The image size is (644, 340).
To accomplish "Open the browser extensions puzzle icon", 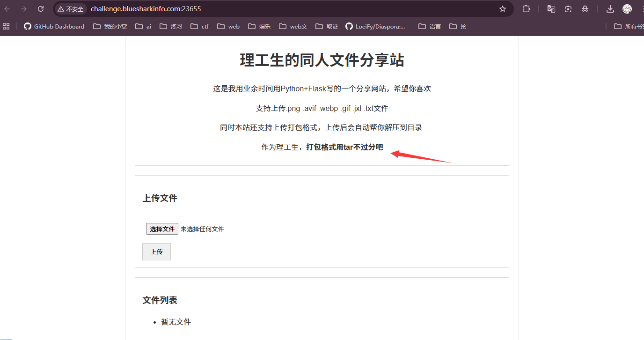I will (x=527, y=9).
